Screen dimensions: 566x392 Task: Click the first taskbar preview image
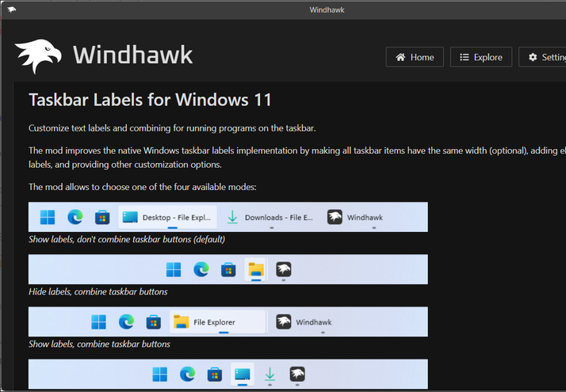228,217
